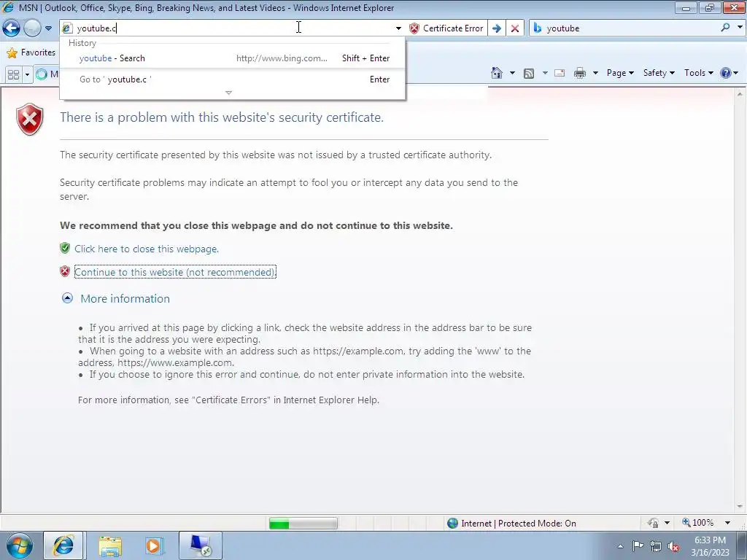Click the Forward navigation arrow button
Image resolution: width=747 pixels, height=560 pixels.
click(x=32, y=28)
